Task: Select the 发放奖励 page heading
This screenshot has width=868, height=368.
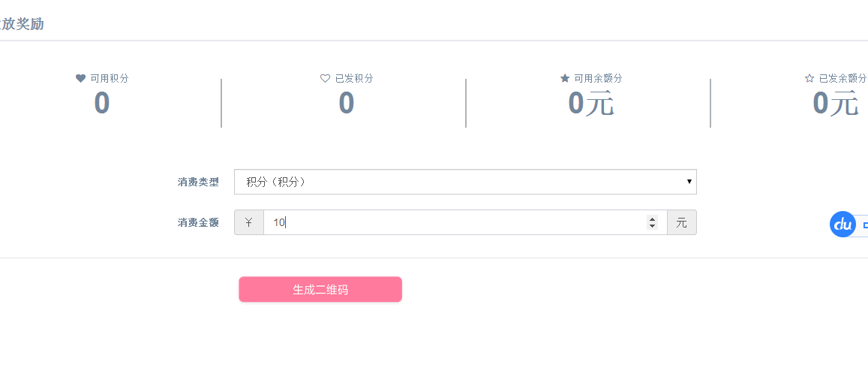Action: tap(21, 24)
